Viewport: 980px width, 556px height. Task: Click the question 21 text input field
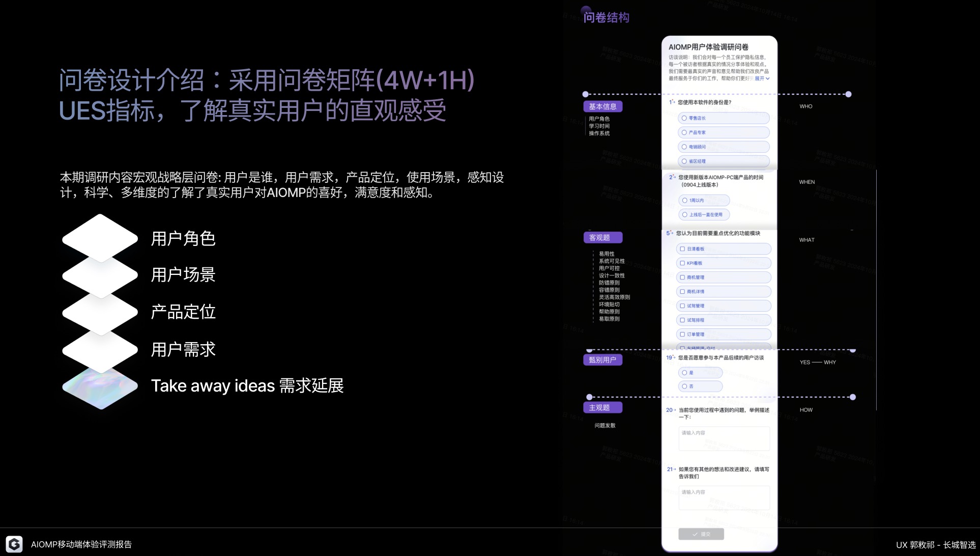coord(724,498)
